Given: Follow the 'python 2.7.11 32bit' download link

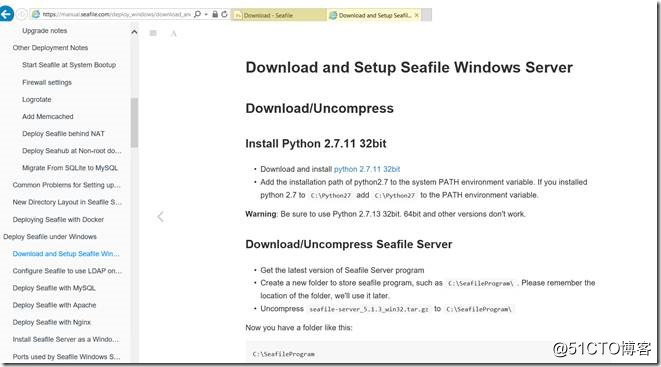Looking at the screenshot, I should pos(367,169).
